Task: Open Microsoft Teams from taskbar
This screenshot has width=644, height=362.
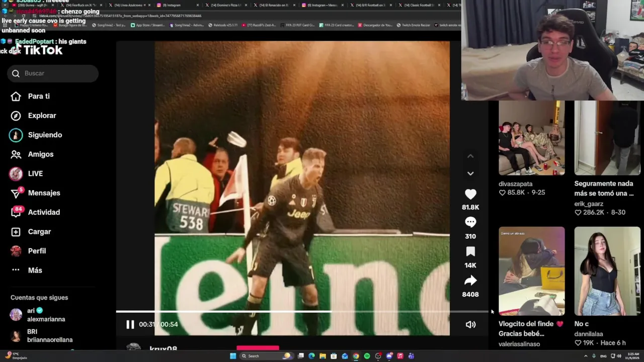Action: tap(411, 356)
